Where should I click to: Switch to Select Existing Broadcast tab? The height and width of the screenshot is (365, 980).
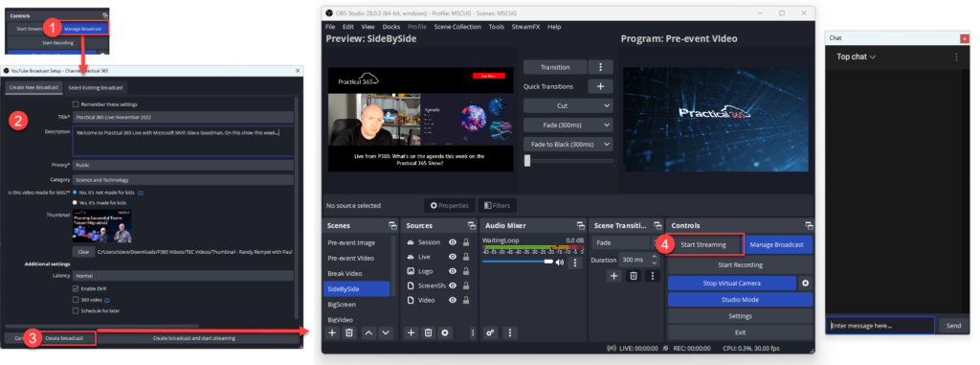pos(96,87)
